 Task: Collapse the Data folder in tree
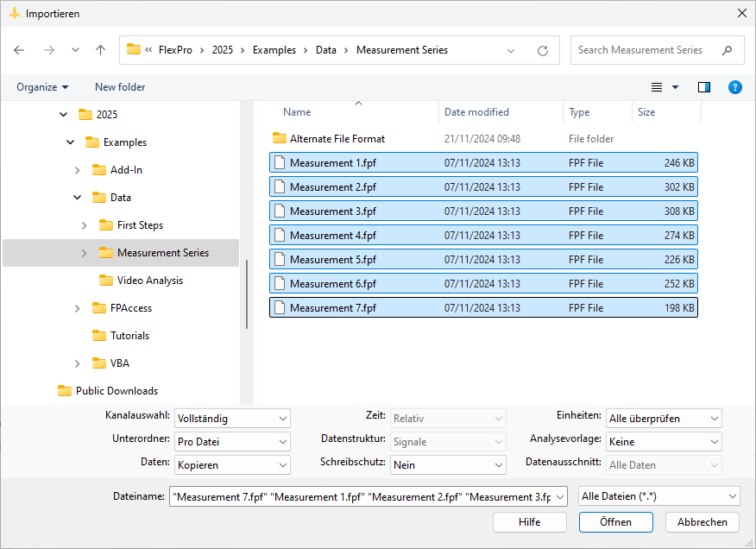click(77, 198)
